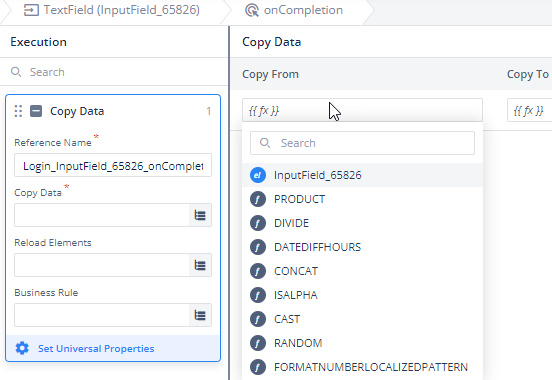
Task: Open the Copy Data list picker
Action: [200, 215]
